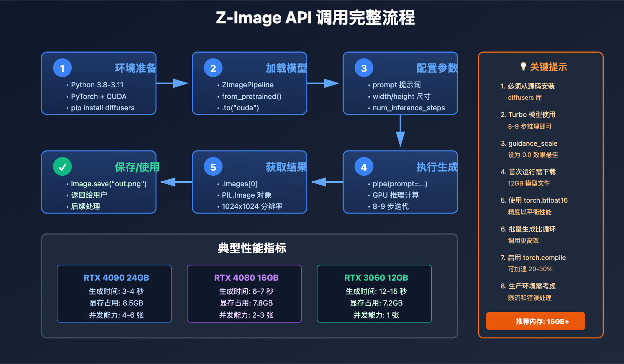The image size is (624, 364).
Task: Click the circular badge "1" on 环境准备 card
Action: 62,67
